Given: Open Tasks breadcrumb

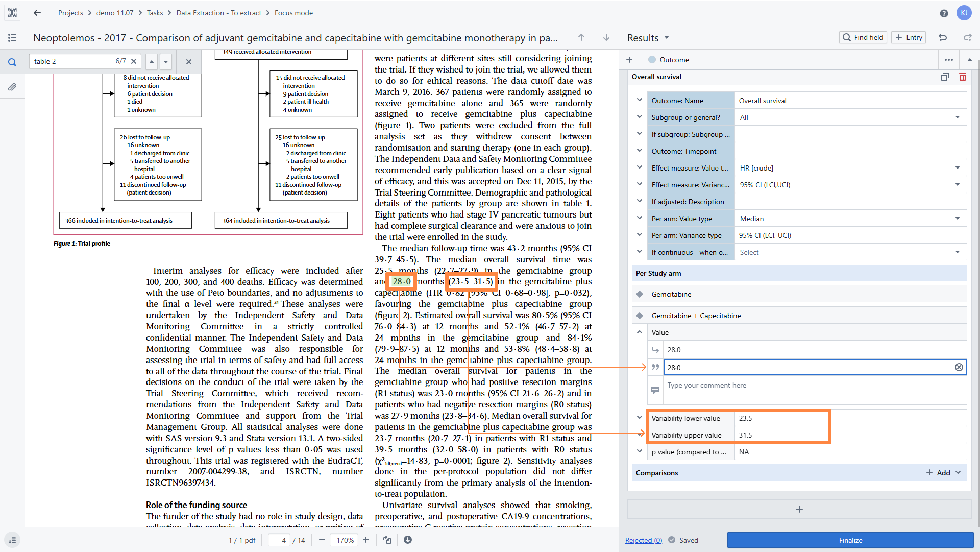Looking at the screenshot, I should (x=155, y=13).
